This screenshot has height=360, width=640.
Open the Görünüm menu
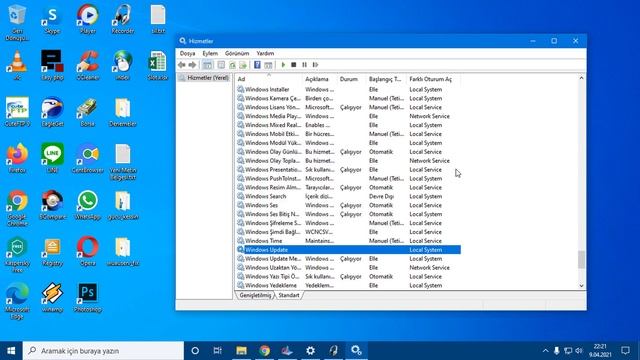click(x=237, y=53)
